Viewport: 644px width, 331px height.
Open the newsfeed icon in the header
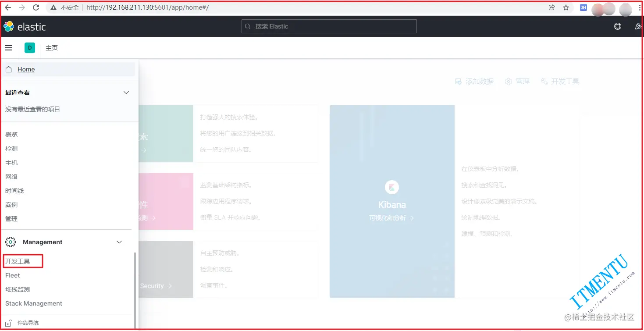pyautogui.click(x=638, y=26)
